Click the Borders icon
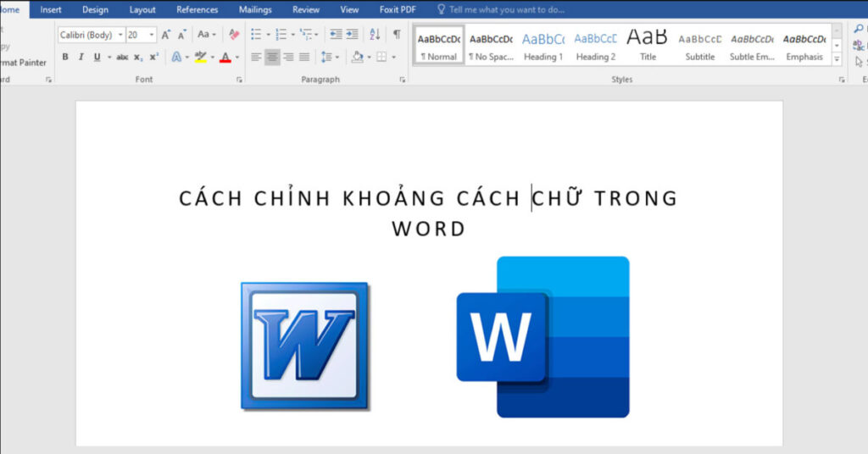 pyautogui.click(x=381, y=57)
